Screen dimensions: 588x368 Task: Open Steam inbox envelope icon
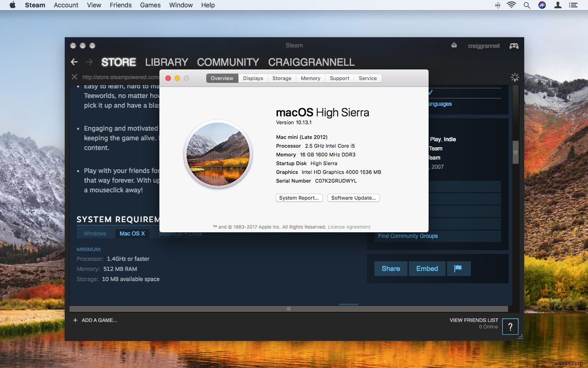tap(454, 45)
